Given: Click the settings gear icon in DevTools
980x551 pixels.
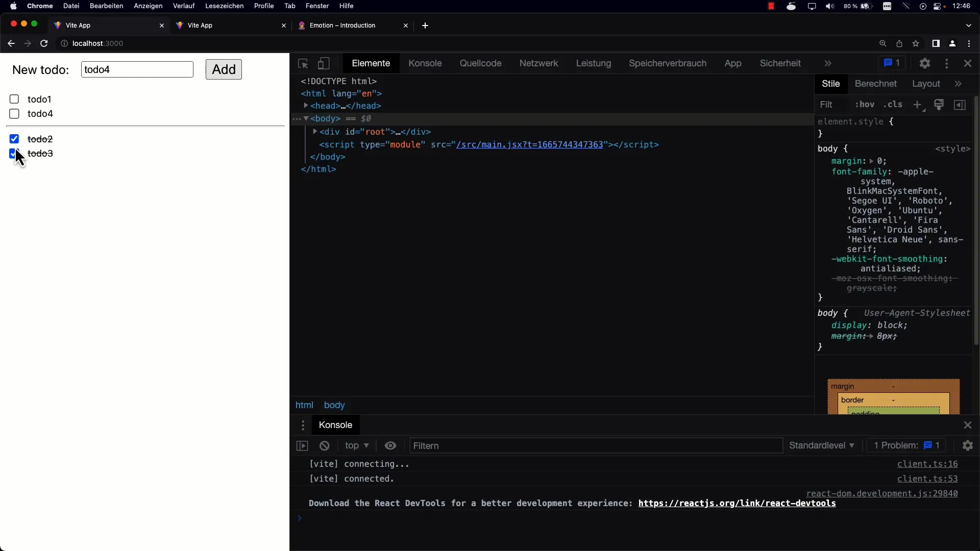Looking at the screenshot, I should (925, 63).
